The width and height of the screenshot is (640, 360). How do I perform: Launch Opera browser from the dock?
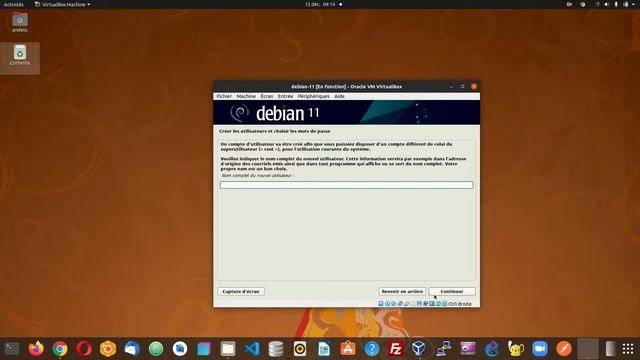click(x=84, y=349)
